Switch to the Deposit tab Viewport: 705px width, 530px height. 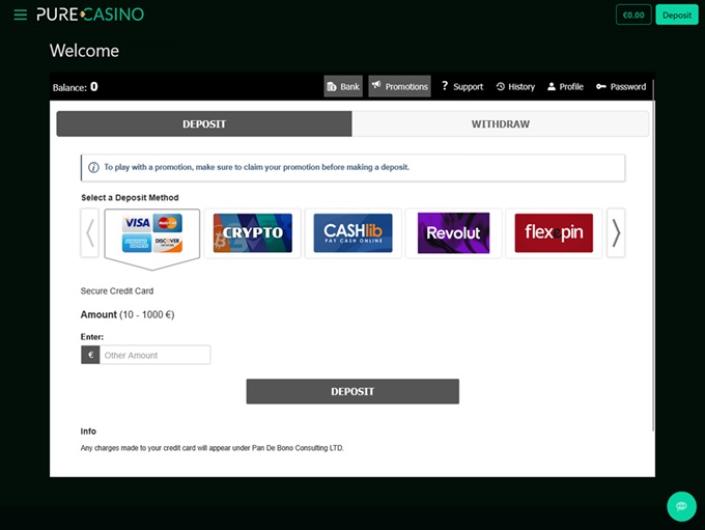pyautogui.click(x=204, y=124)
